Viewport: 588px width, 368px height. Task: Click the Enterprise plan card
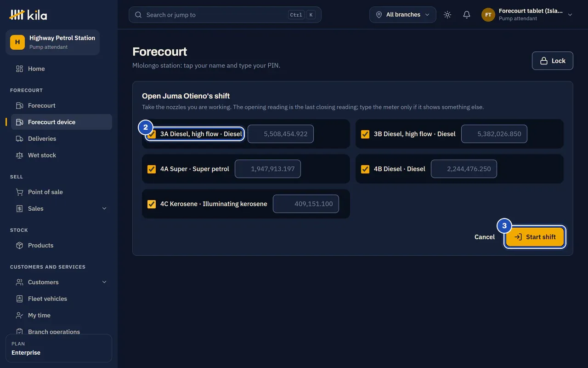59,348
